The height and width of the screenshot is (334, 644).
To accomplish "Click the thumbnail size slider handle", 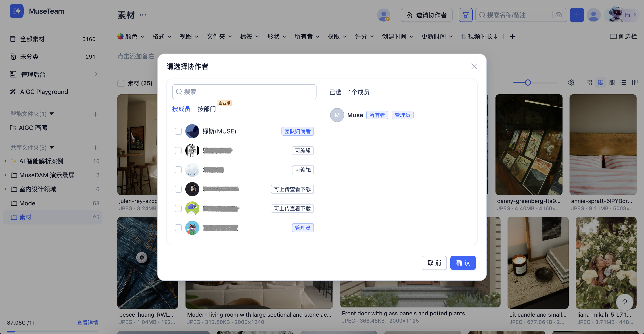I will point(527,83).
